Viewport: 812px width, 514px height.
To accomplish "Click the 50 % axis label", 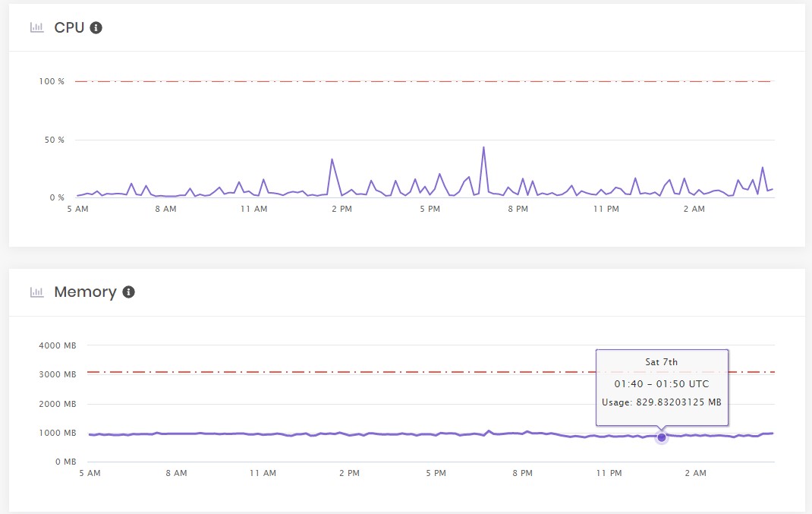I will [x=55, y=140].
